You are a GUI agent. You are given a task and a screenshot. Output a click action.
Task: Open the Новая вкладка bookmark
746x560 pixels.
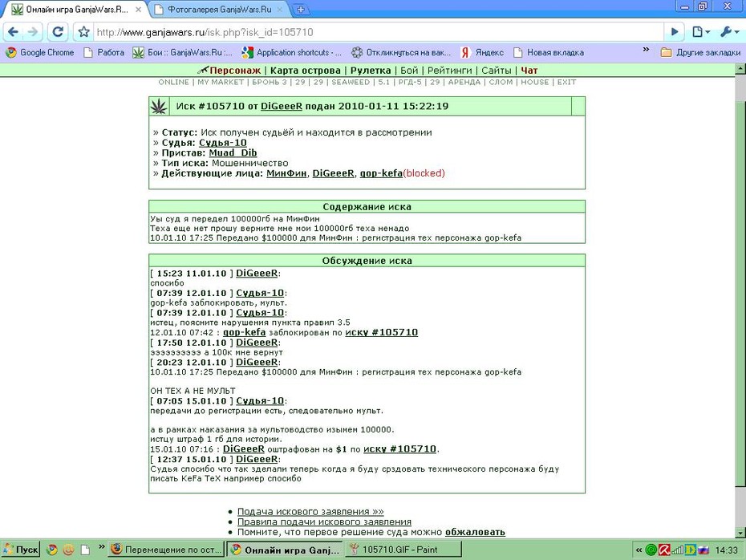[x=548, y=52]
